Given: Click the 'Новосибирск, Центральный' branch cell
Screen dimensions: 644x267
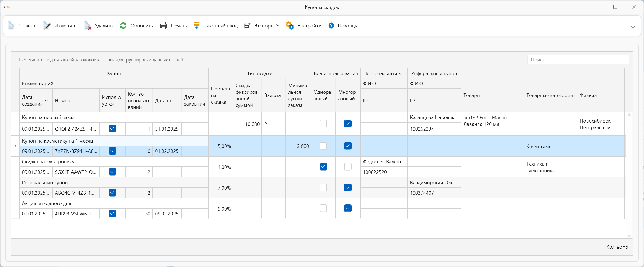Looking at the screenshot, I should [601, 124].
